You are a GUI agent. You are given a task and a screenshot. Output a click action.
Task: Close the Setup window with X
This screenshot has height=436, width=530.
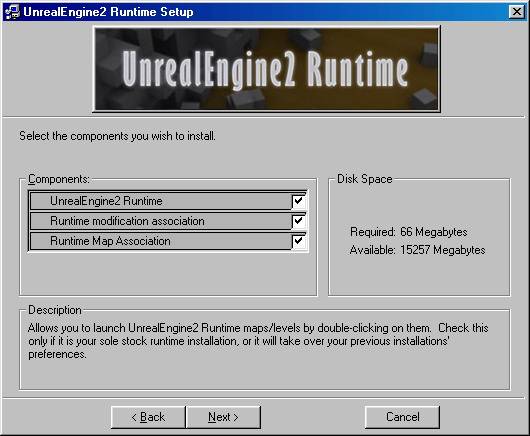516,12
